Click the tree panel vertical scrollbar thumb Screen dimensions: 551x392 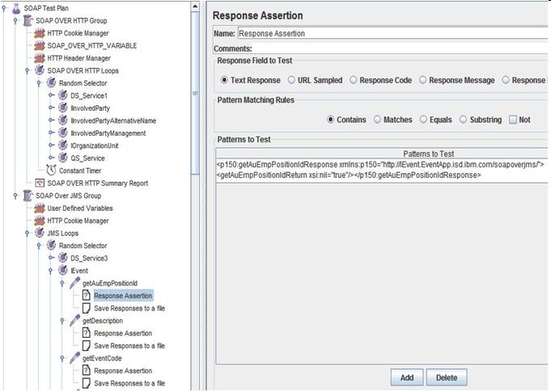coord(195,93)
